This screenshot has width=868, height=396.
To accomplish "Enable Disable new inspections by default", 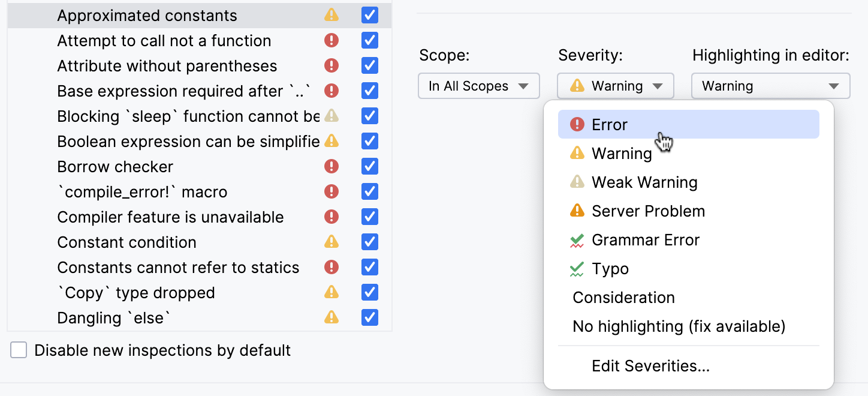I will point(18,350).
